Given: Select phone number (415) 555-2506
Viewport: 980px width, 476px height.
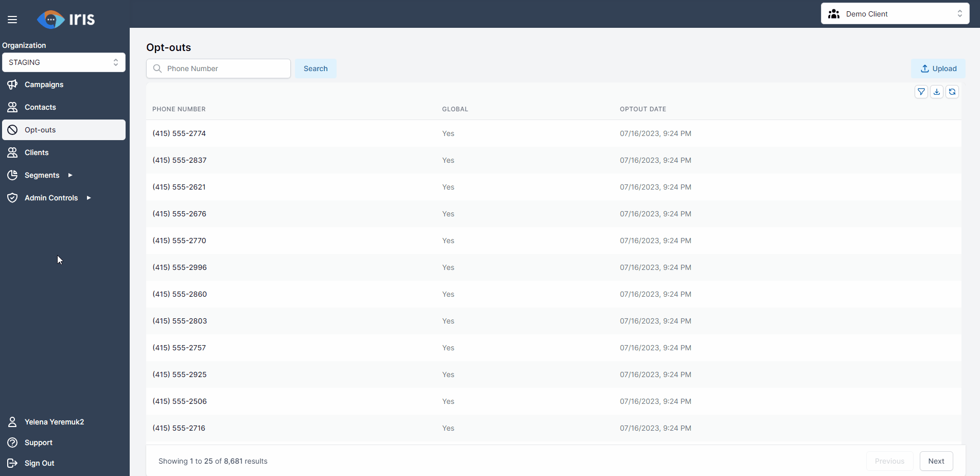Looking at the screenshot, I should (x=180, y=401).
